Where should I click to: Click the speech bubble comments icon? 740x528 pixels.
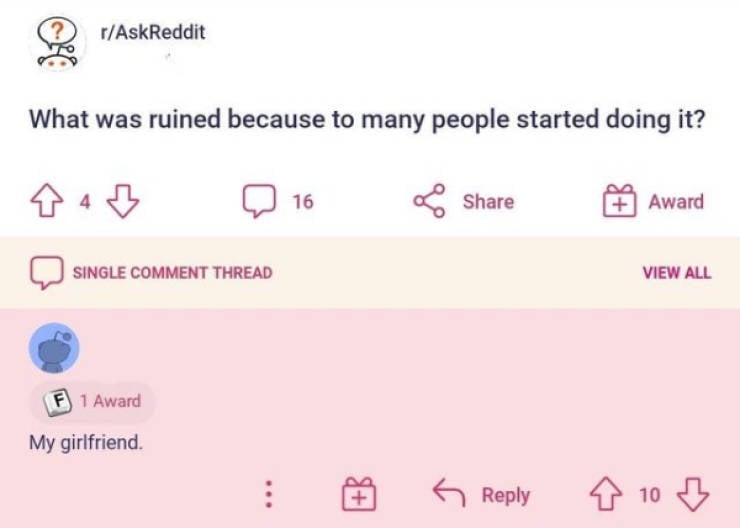[259, 202]
